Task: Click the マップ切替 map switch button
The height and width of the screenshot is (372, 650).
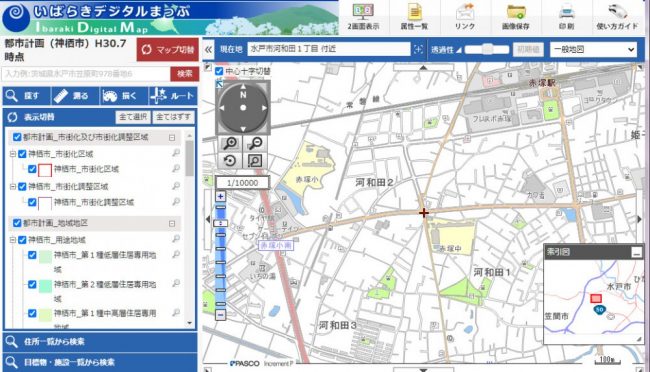Action: pyautogui.click(x=168, y=50)
